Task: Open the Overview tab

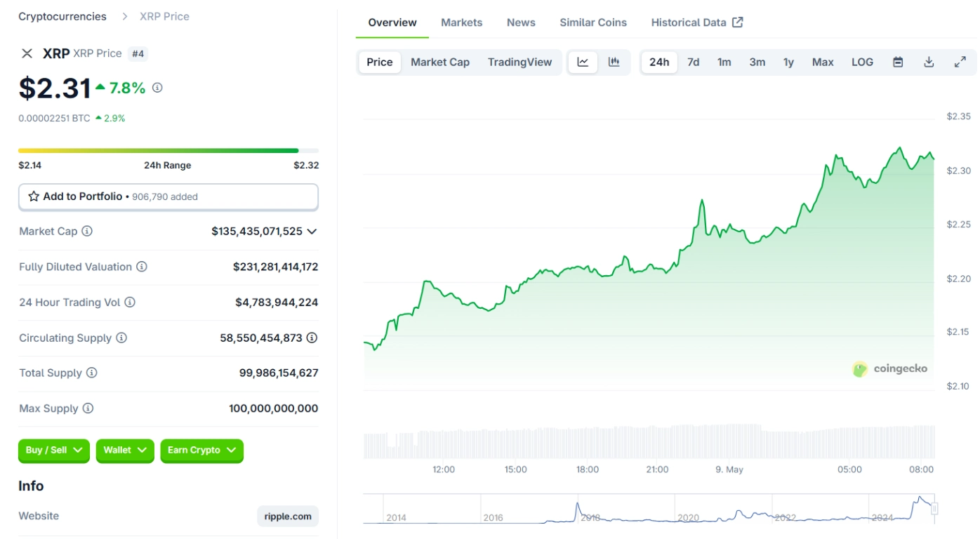Action: (x=392, y=22)
